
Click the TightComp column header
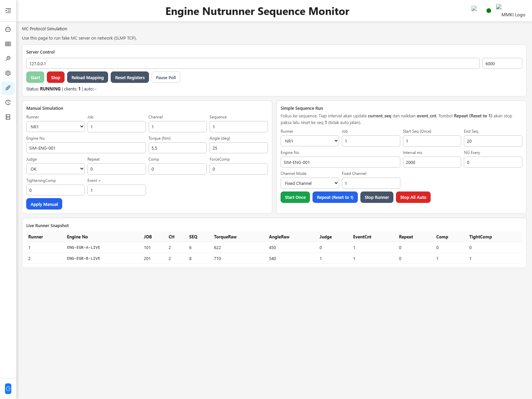480,237
